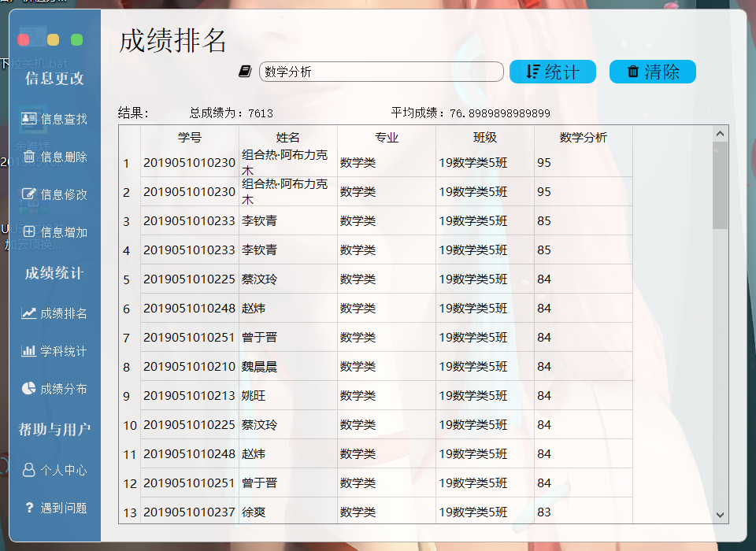This screenshot has height=551, width=756.
Task: Click the green window control dot
Action: pyautogui.click(x=76, y=40)
